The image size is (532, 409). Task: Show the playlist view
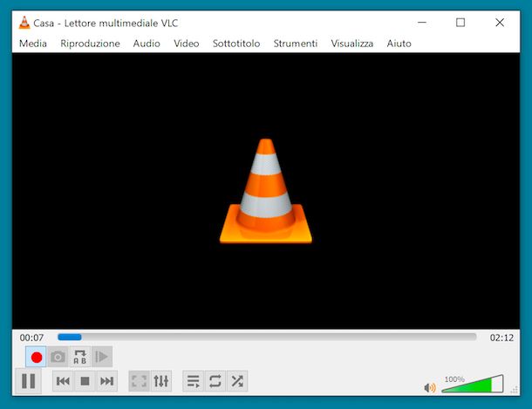coord(194,381)
